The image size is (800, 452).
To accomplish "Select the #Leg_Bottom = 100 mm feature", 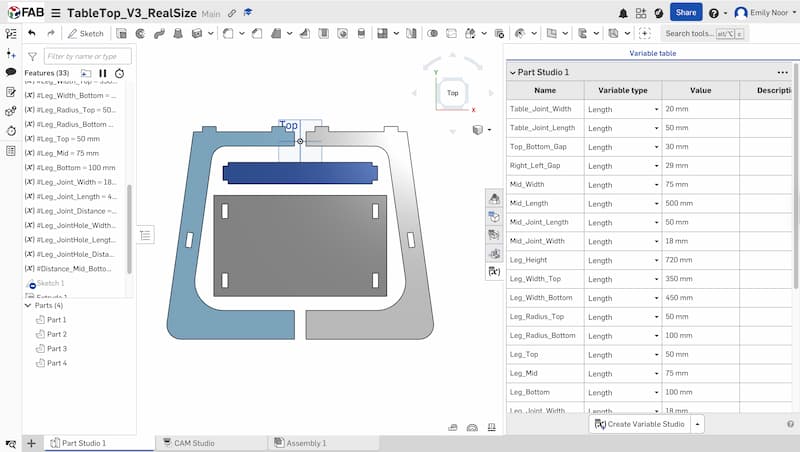I will click(x=70, y=167).
